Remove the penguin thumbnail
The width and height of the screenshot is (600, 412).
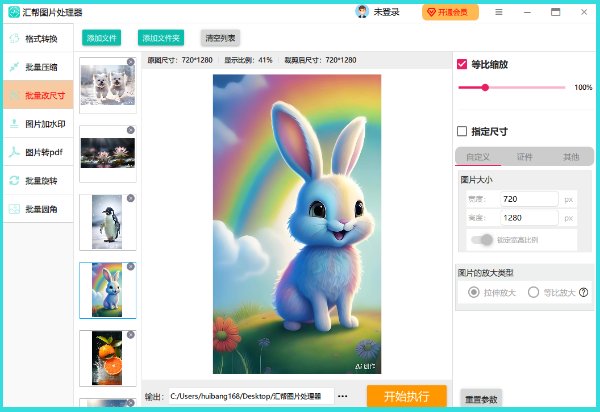coord(130,198)
